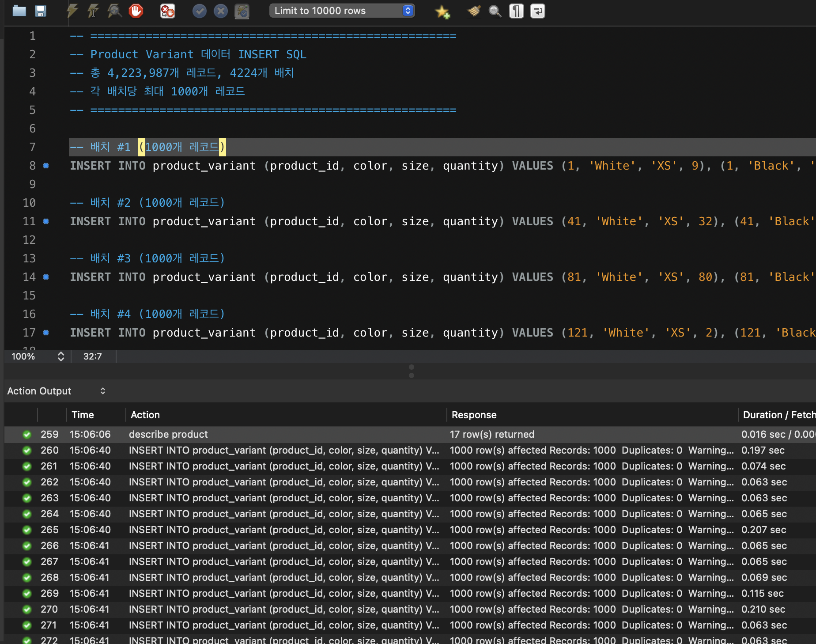816x644 pixels.
Task: Click the batch #4 comment on line 16
Action: tap(147, 314)
